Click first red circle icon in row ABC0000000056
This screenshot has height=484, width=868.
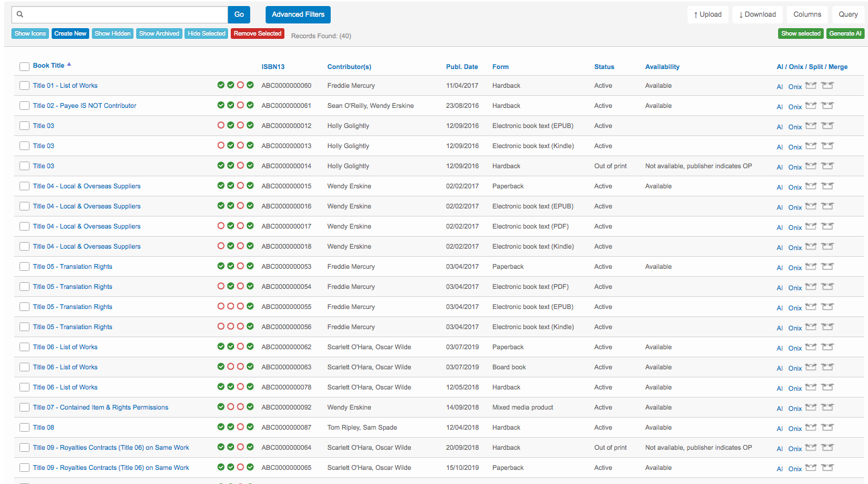coord(221,326)
